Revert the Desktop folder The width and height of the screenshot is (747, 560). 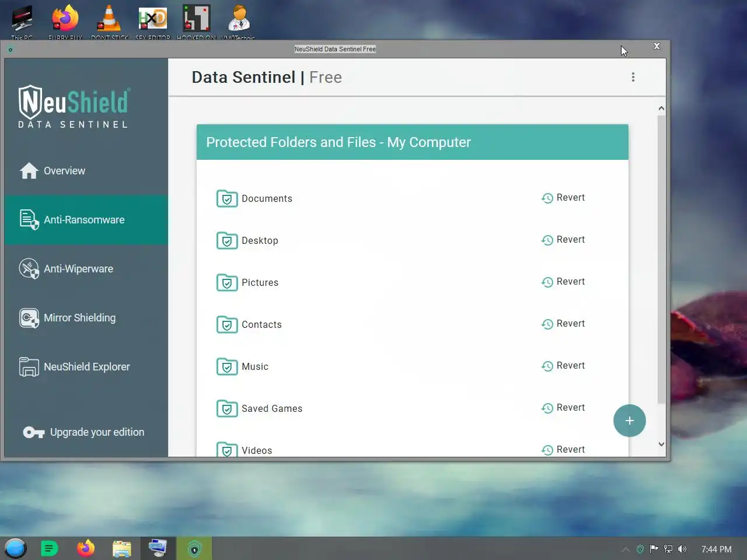563,240
